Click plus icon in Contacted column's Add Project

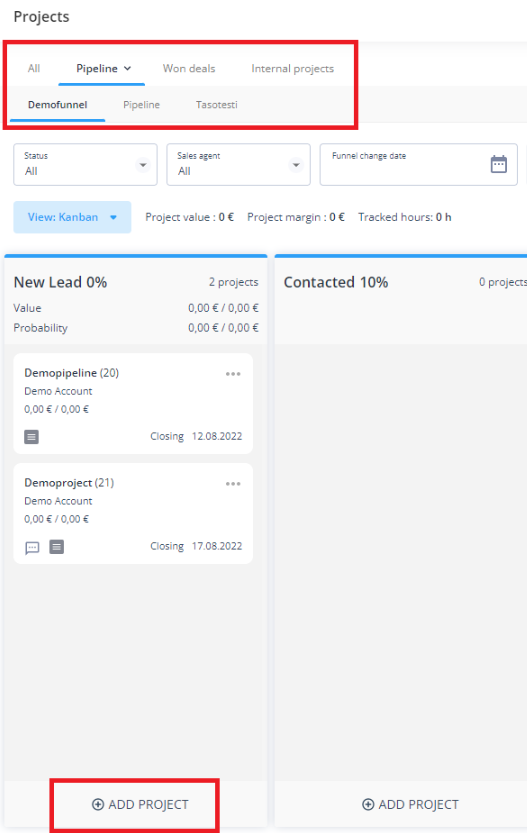(368, 804)
